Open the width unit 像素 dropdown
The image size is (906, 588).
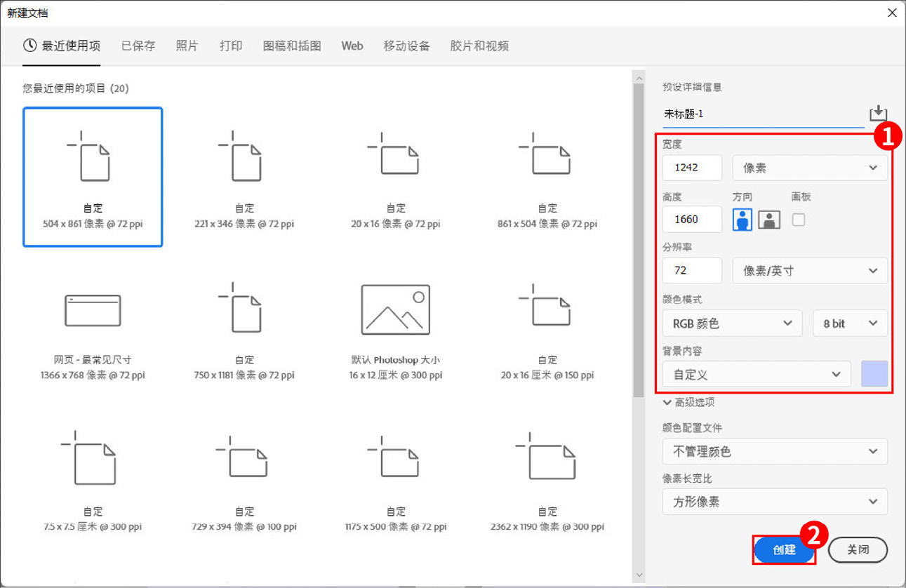810,168
